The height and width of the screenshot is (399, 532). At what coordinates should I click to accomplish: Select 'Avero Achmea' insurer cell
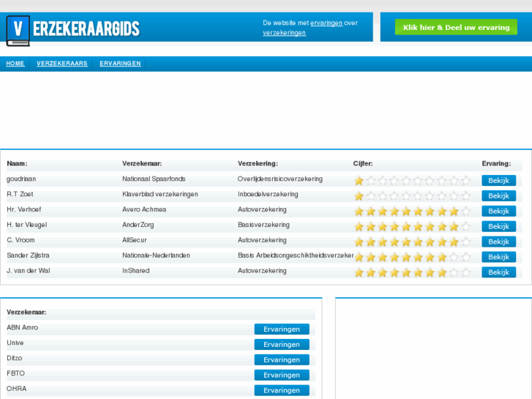[x=144, y=209]
